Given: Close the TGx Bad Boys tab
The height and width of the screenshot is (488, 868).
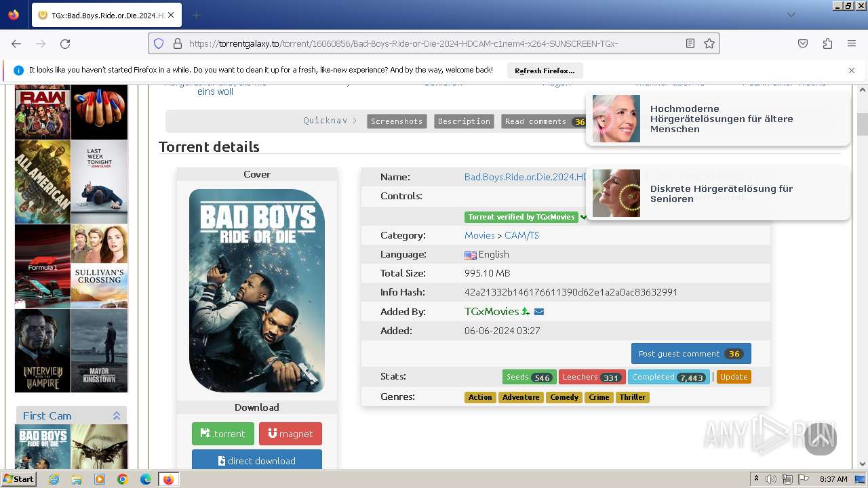Looking at the screenshot, I should pyautogui.click(x=170, y=15).
